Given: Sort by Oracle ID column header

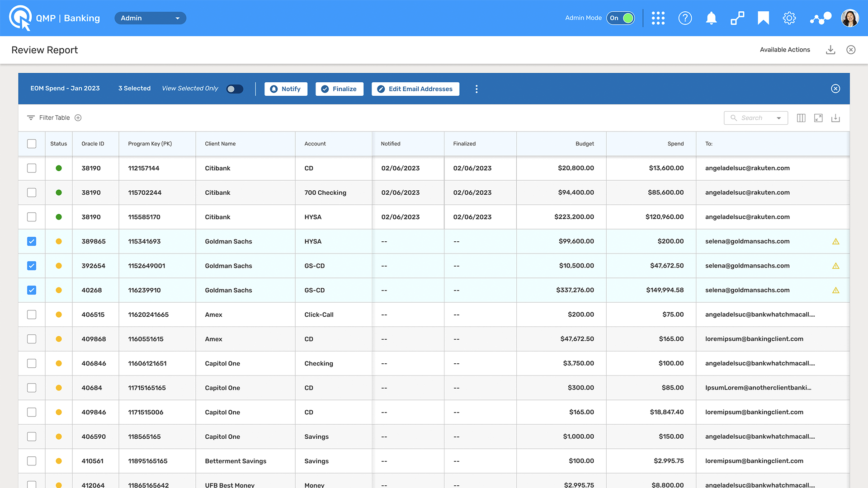Looking at the screenshot, I should click(x=93, y=144).
